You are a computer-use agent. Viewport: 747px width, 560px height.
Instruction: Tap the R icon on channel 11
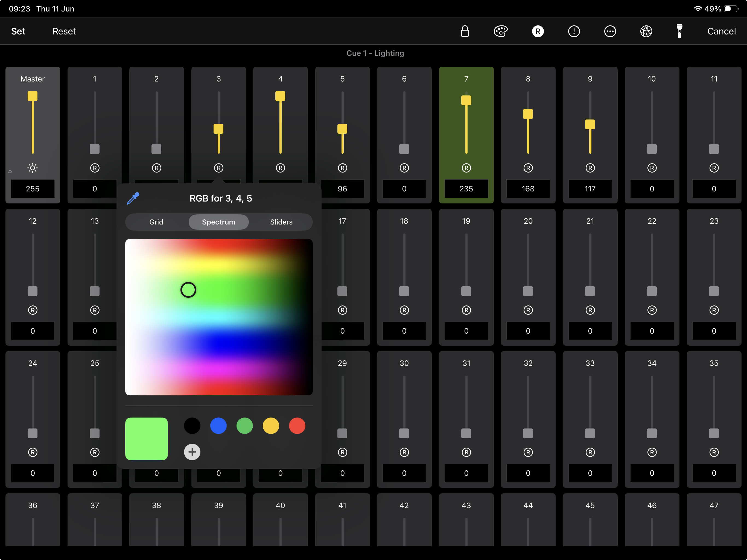[x=714, y=168]
